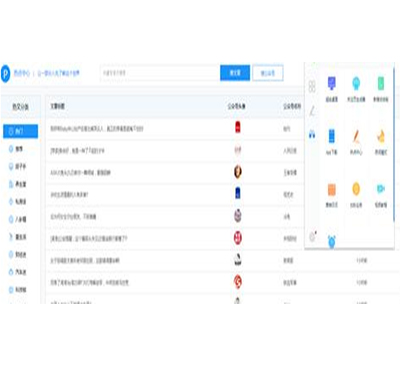The image size is (400, 370).
Task: Open the orange flame tool icon
Action: 381,136
